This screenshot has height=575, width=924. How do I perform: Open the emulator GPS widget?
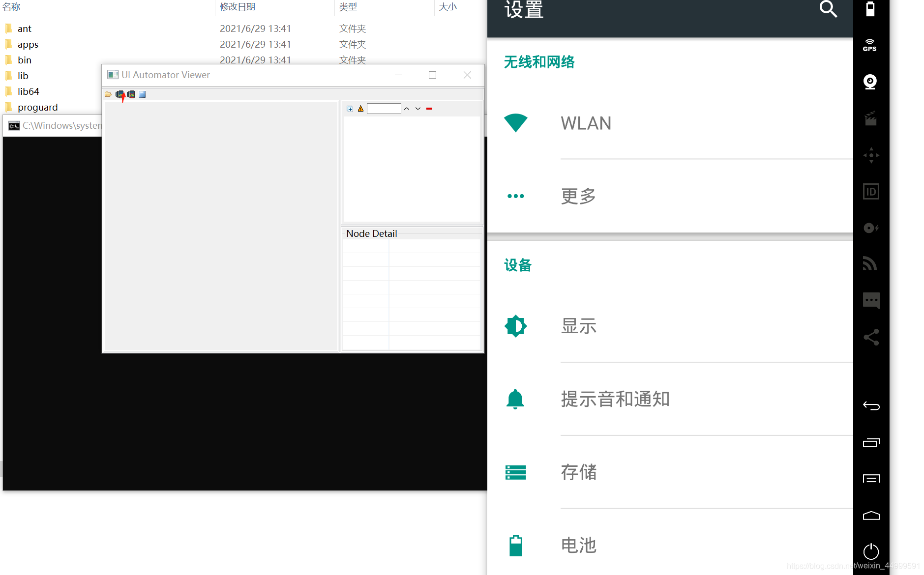pos(870,45)
